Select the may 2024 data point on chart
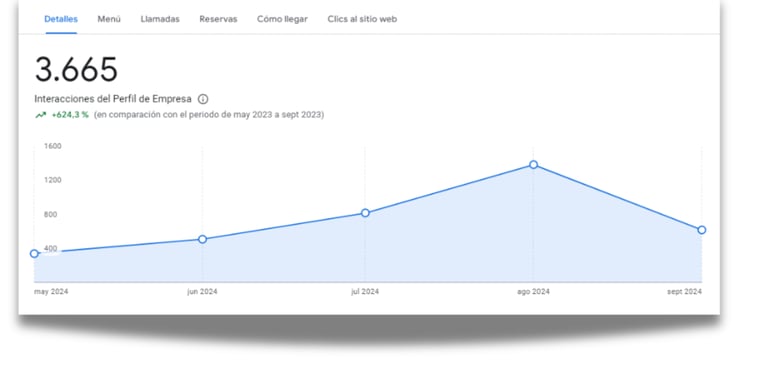This screenshot has height=373, width=768. pyautogui.click(x=34, y=254)
